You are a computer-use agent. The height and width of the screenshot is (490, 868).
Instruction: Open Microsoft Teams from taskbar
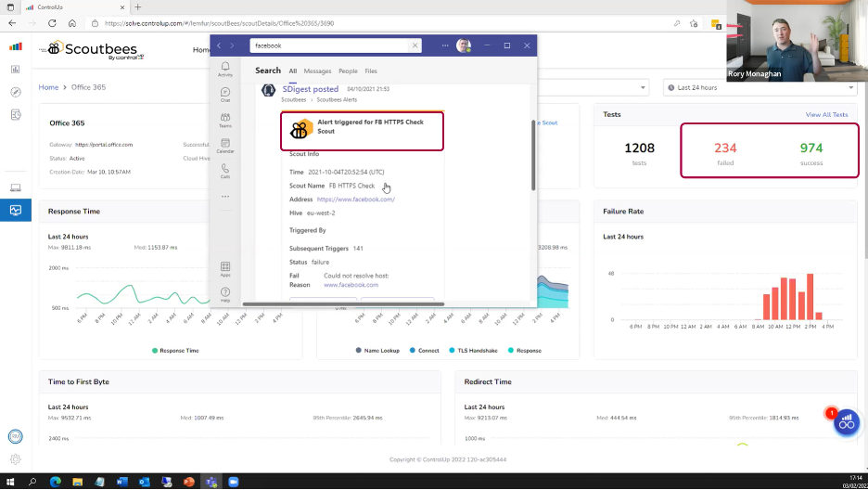[x=211, y=482]
